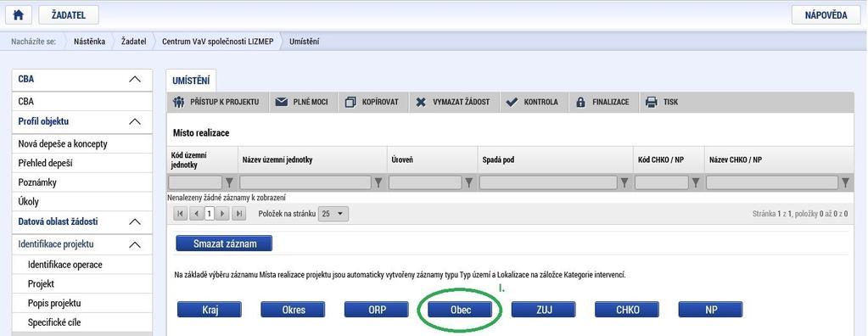868x336 pixels.
Task: Open Plné moci from the toolbar
Action: click(302, 102)
